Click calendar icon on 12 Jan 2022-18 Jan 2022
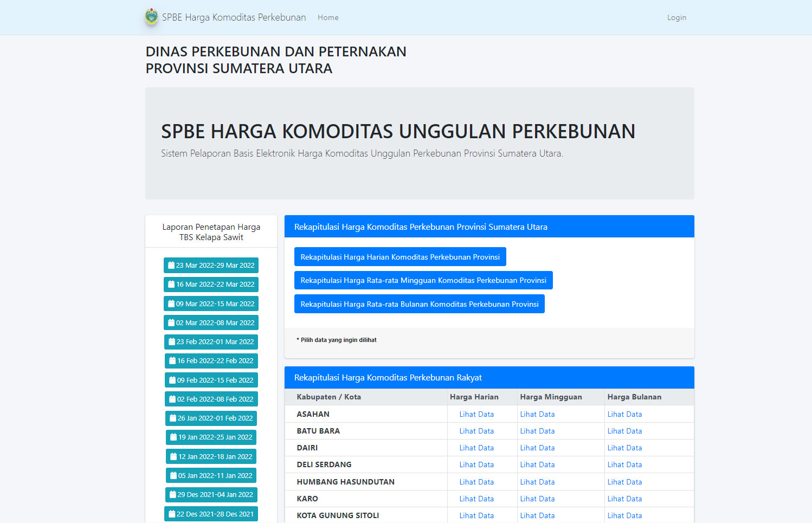The height and width of the screenshot is (523, 812). coord(173,457)
